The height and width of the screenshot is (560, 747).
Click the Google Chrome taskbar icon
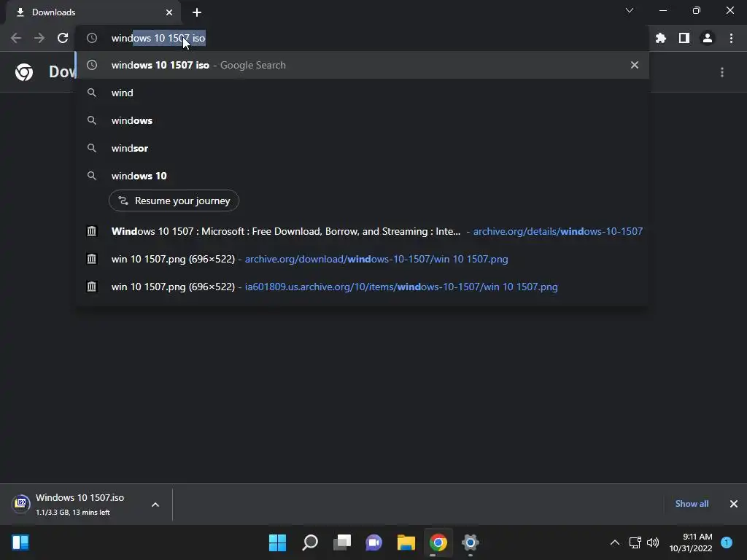[438, 542]
